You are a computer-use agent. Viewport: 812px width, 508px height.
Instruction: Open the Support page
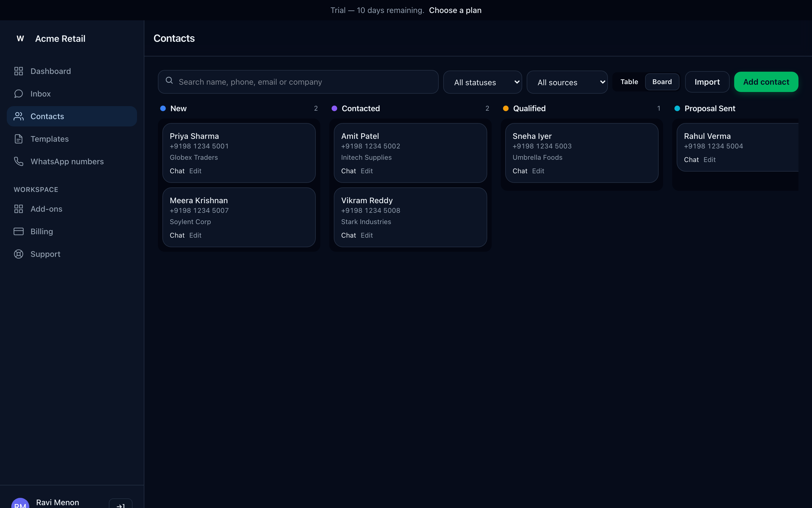tap(72, 254)
